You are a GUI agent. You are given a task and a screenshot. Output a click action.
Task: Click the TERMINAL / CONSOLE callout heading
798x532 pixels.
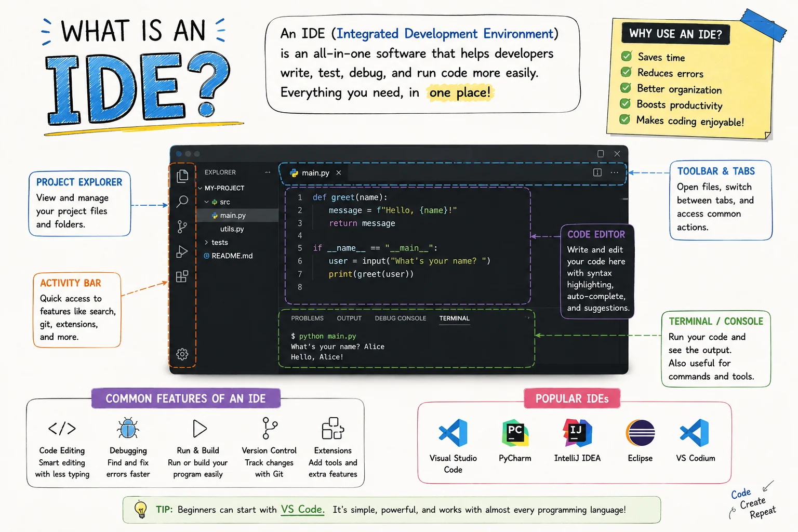click(x=716, y=322)
